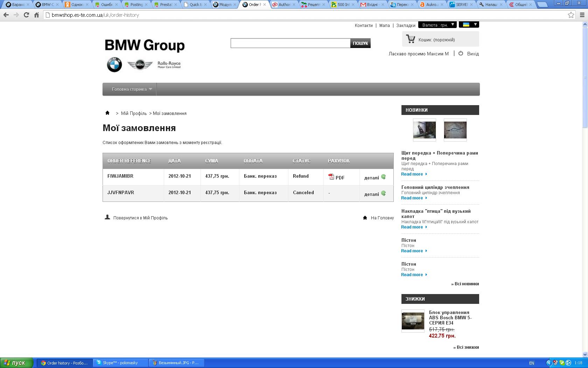Image resolution: width=588 pixels, height=368 pixels.
Task: Expand the Головна сторінка menu
Action: [x=129, y=89]
